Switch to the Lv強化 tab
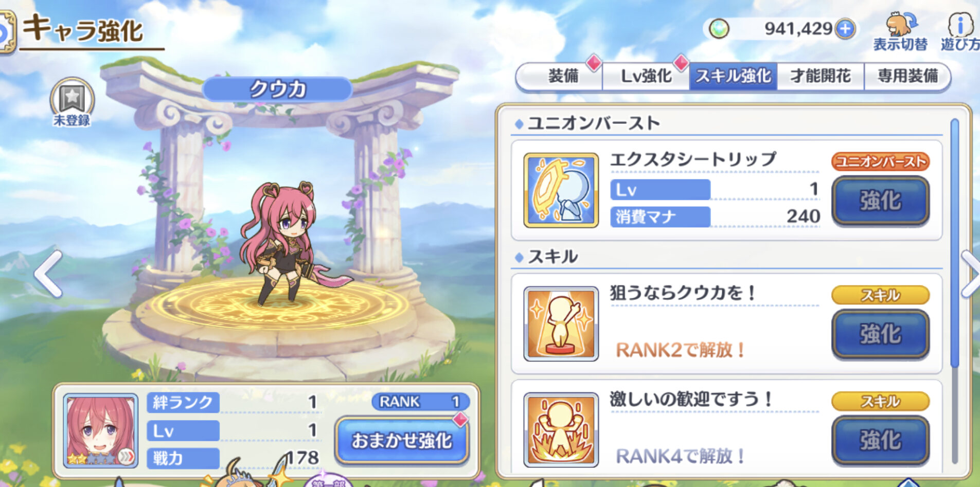 pyautogui.click(x=646, y=76)
